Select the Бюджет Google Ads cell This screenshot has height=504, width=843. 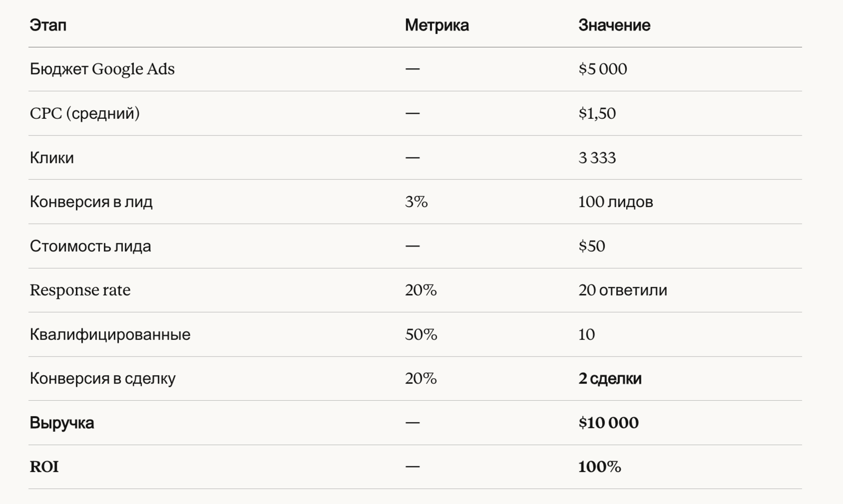click(x=102, y=69)
